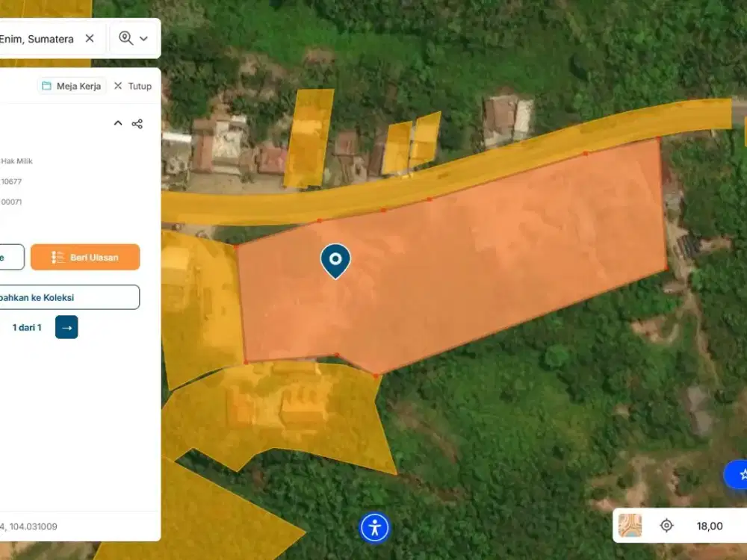Switch basemap using the map thumbnail
Image resolution: width=747 pixels, height=560 pixels.
pos(630,526)
